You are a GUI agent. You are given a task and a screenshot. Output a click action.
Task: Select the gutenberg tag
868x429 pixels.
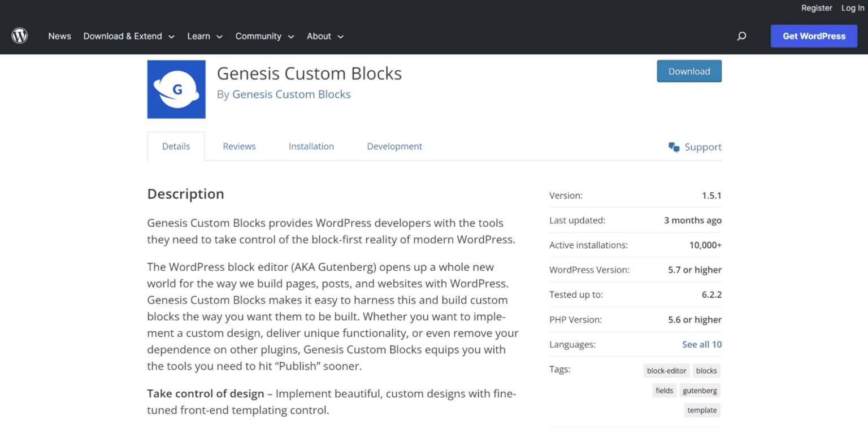tap(700, 390)
